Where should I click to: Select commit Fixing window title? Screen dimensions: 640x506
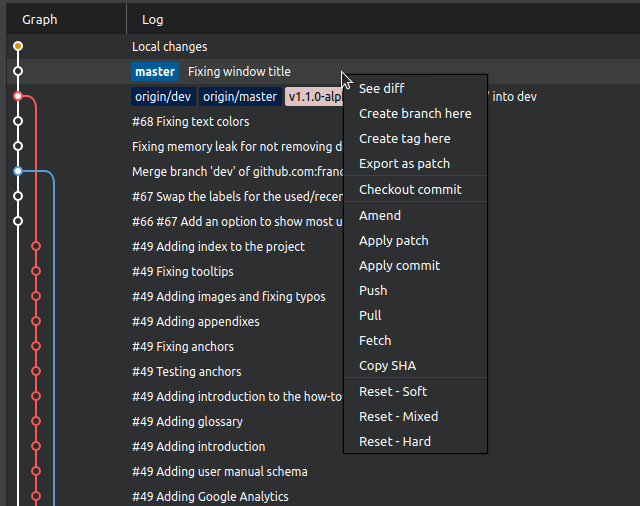click(239, 72)
